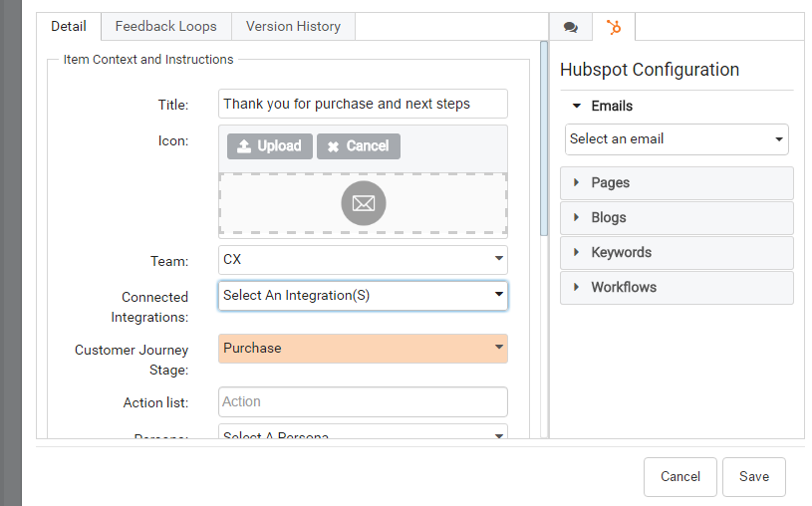Image resolution: width=812 pixels, height=506 pixels.
Task: Click the Upload icon button
Action: [x=270, y=146]
